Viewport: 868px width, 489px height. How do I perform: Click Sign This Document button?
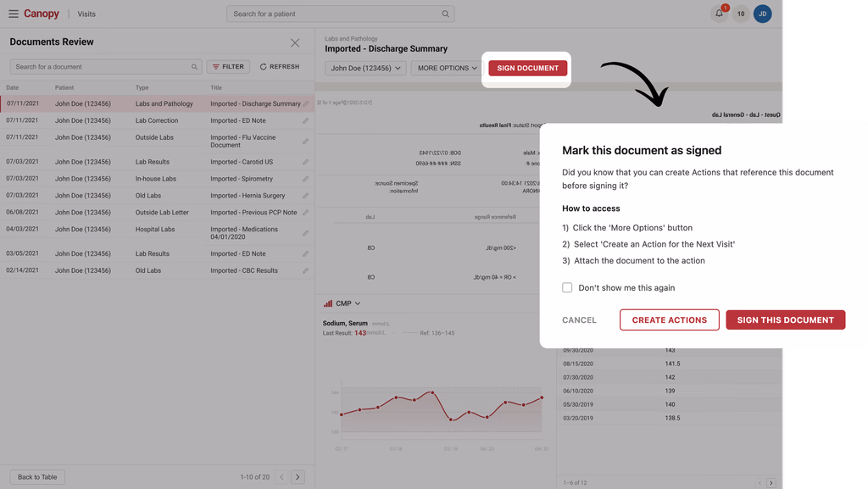point(785,320)
